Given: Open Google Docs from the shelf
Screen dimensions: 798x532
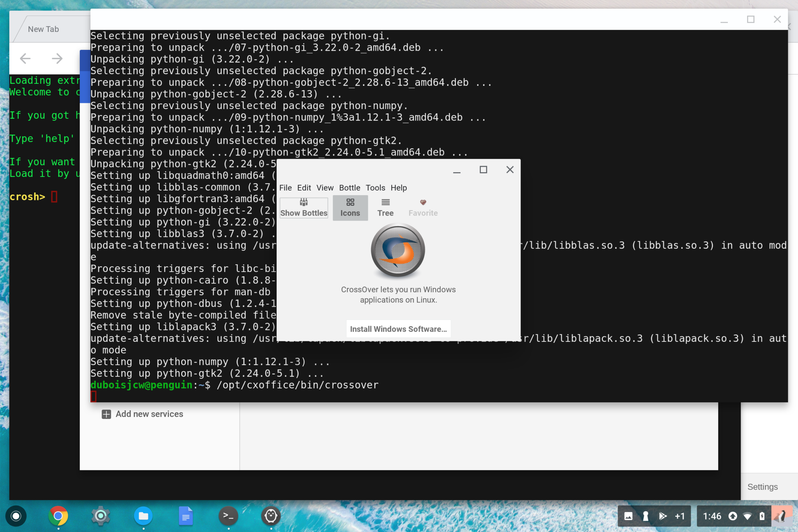Looking at the screenshot, I should [186, 516].
